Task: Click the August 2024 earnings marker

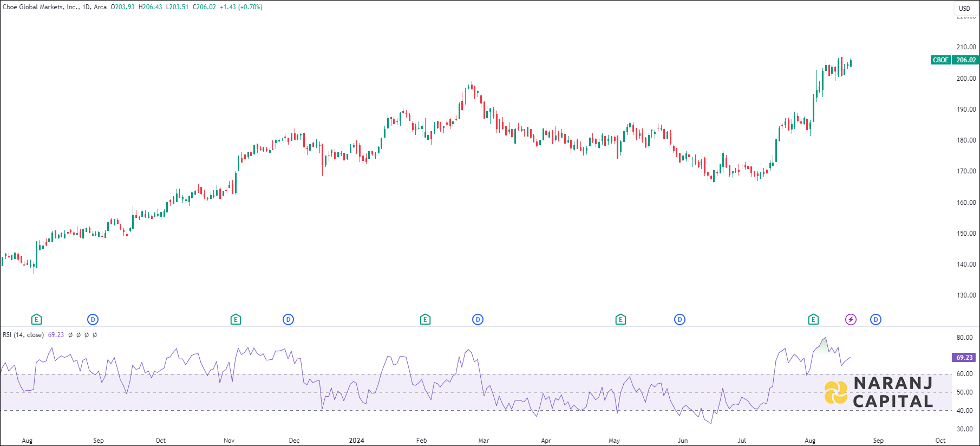Action: (x=813, y=320)
